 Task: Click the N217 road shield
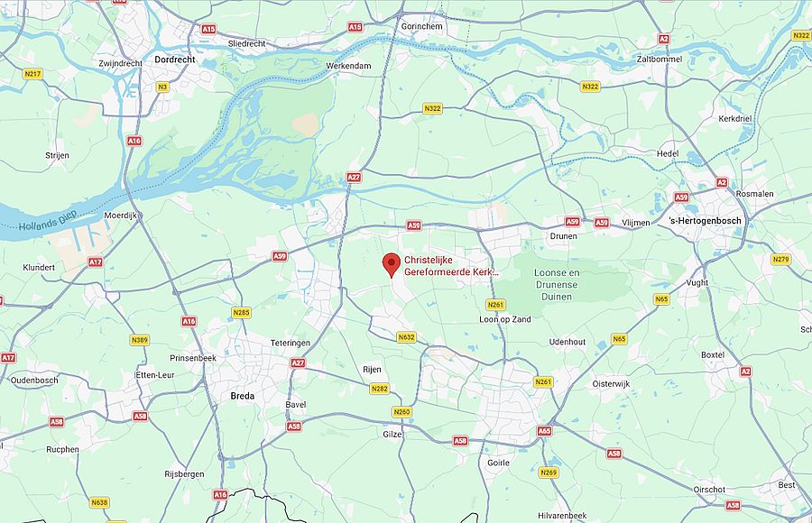pos(32,74)
